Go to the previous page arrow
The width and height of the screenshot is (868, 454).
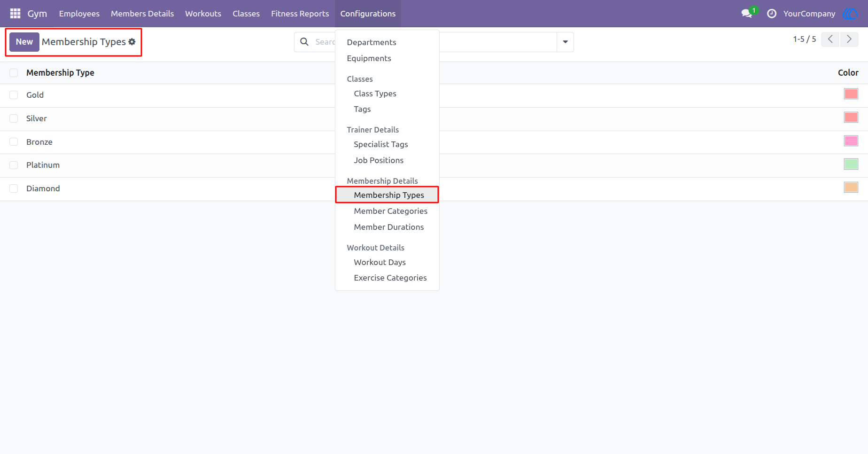[830, 39]
